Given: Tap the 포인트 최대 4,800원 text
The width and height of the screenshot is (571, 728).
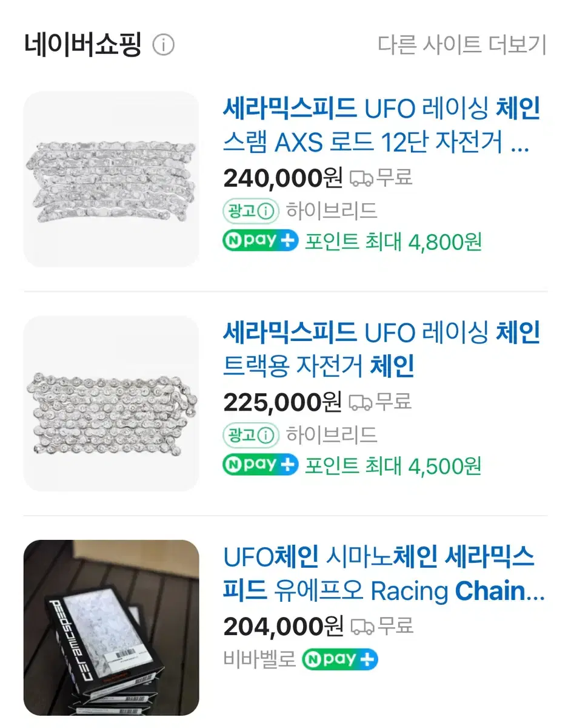Looking at the screenshot, I should pyautogui.click(x=393, y=241).
